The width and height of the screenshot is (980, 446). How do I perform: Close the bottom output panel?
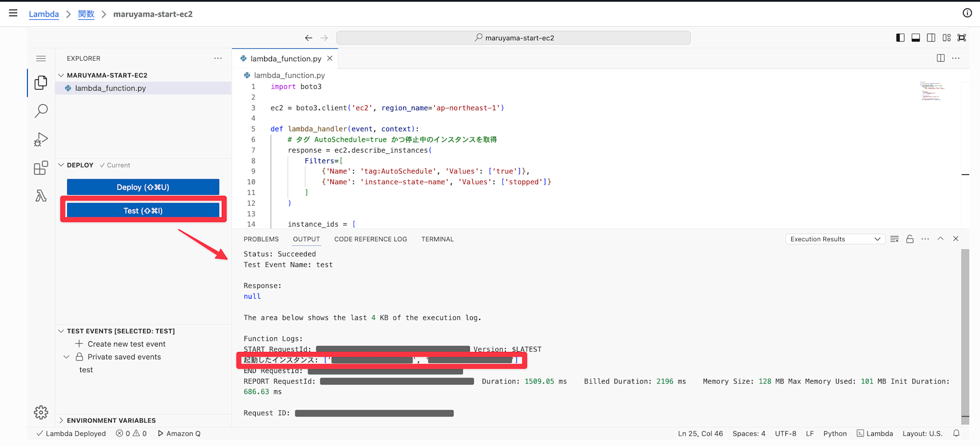(x=955, y=238)
